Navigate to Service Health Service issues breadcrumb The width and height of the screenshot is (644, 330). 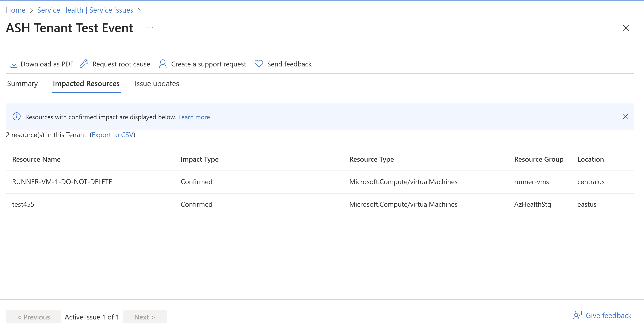click(85, 10)
